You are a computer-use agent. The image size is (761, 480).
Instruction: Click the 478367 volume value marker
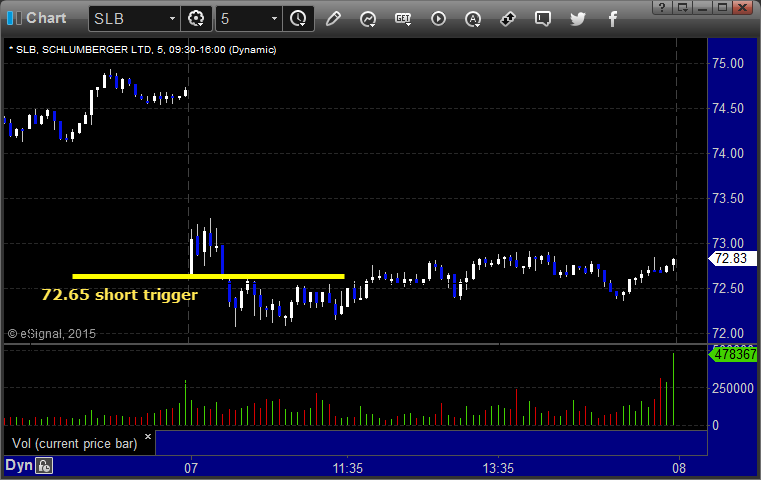[733, 354]
